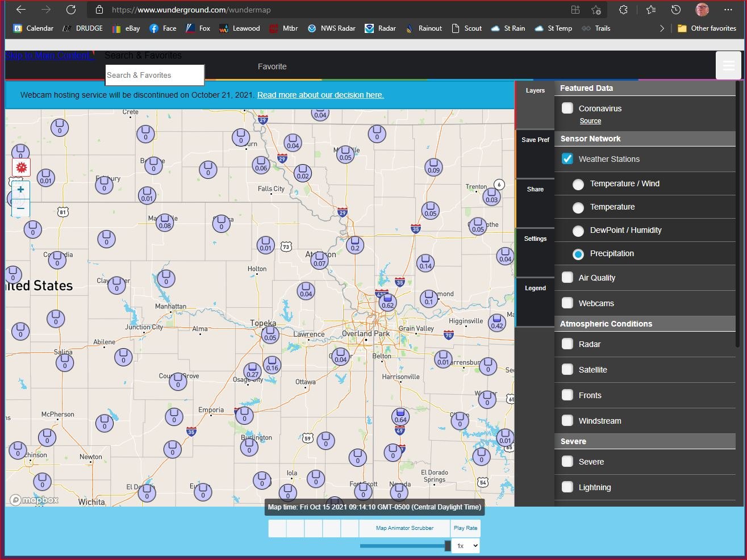The image size is (747, 560).
Task: Follow the Read more about our decision link
Action: 320,95
